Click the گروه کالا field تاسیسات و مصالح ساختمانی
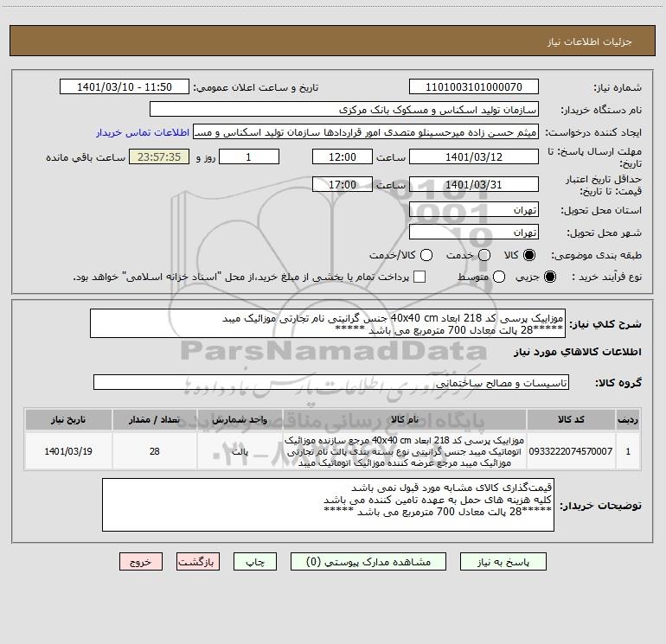666x644 pixels. point(331,382)
